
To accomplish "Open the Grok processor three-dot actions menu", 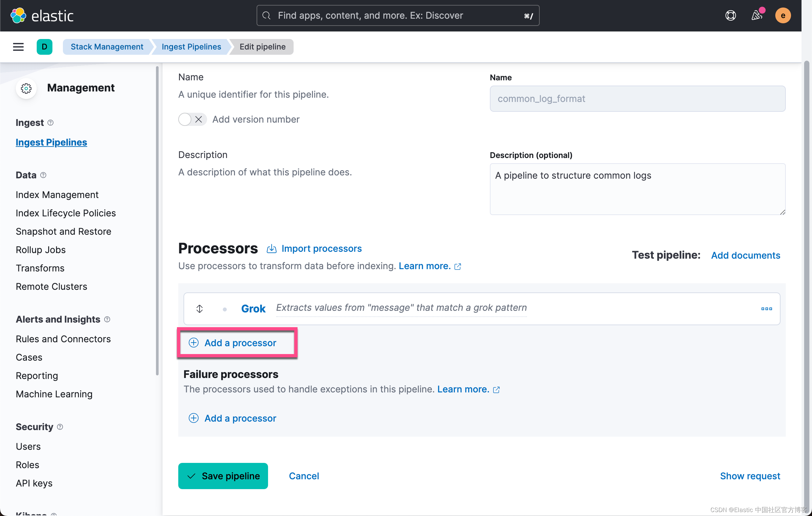I will pos(766,308).
